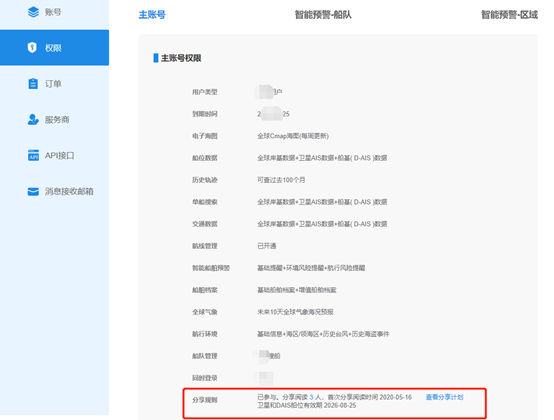554x420 pixels.
Task: Switch to the 智能预警-区域 tab
Action: pyautogui.click(x=509, y=15)
